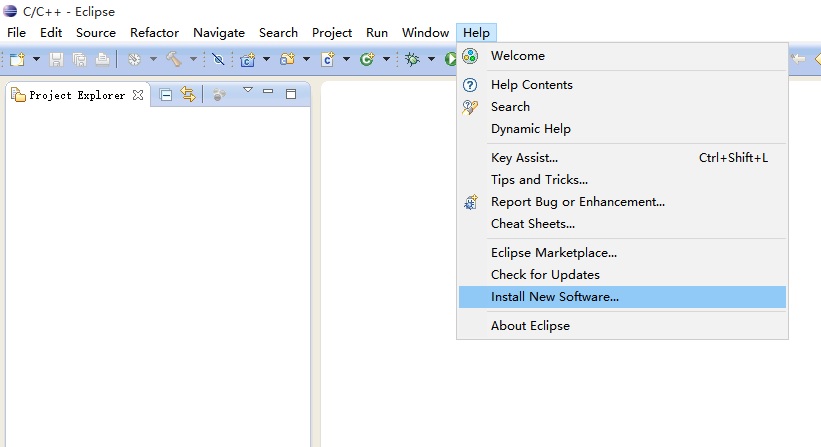This screenshot has height=447, width=821.
Task: Open the Run menu
Action: [x=377, y=32]
